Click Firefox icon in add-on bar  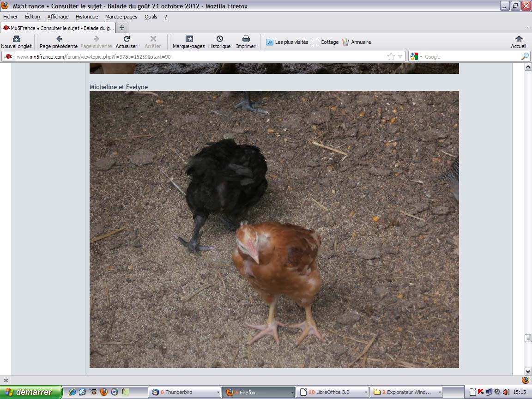click(526, 381)
